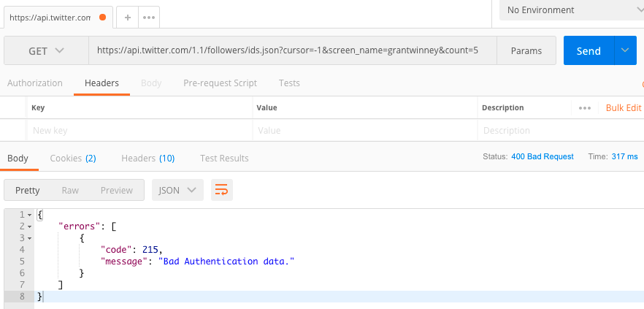Open the headers table column options ellipsis
Screen dimensions: 644x309
point(585,107)
